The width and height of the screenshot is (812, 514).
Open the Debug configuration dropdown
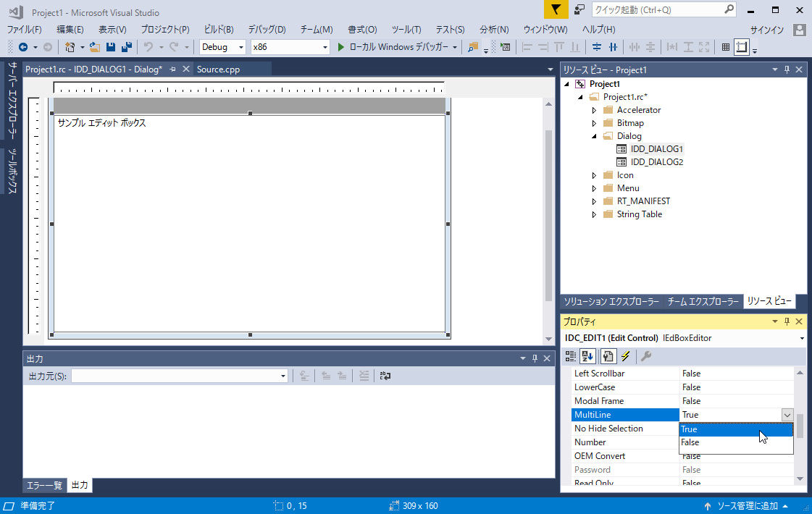(240, 47)
